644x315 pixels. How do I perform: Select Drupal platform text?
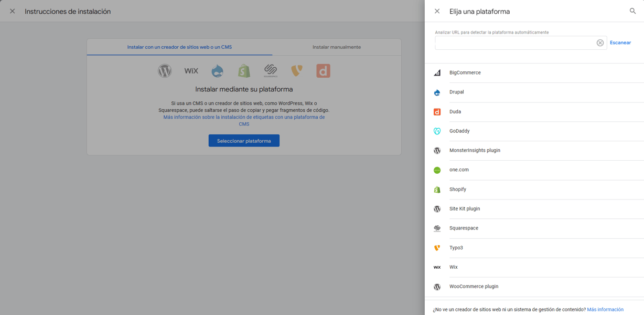coord(457,92)
